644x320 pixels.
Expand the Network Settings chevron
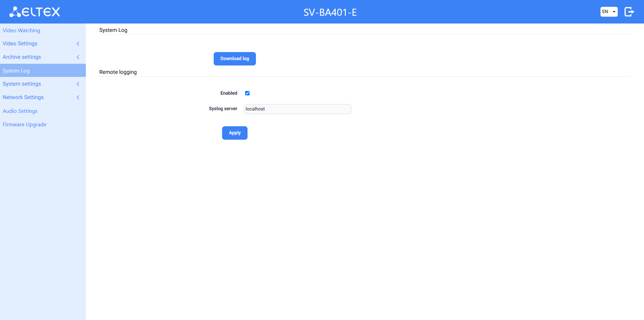(78, 97)
